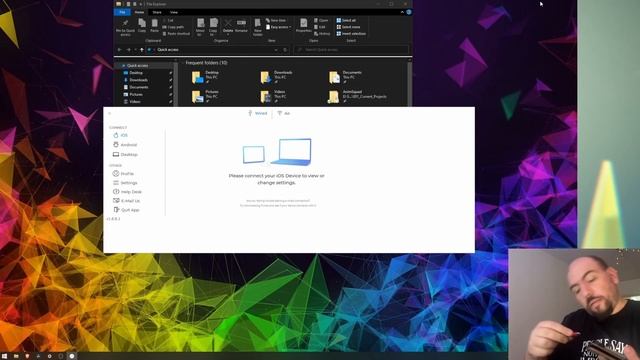Screen dimensions: 640x360
Task: Click Open in the Open ribbon group
Action: (x=321, y=20)
